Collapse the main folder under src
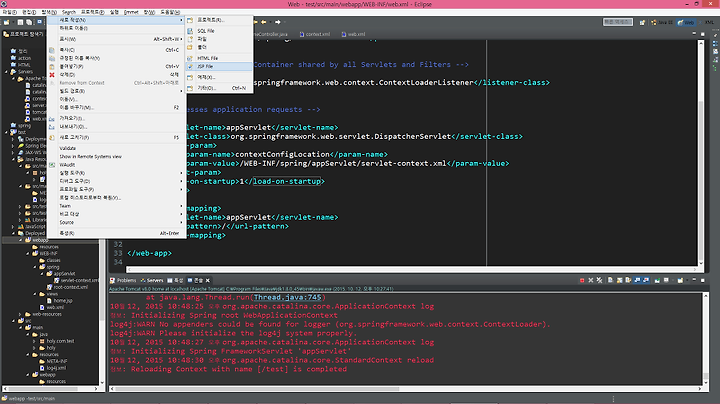The width and height of the screenshot is (720, 404). tap(20, 327)
